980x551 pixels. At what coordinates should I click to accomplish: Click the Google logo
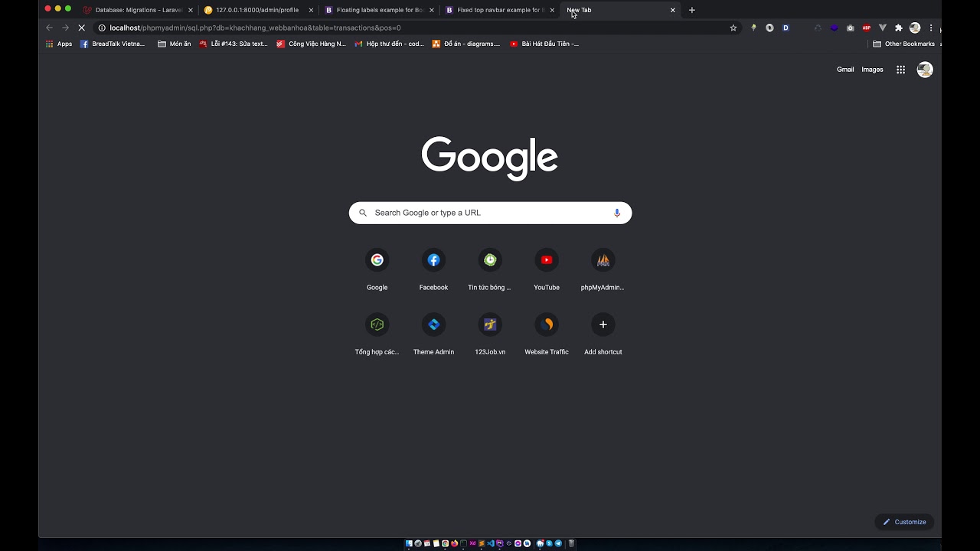pos(490,158)
